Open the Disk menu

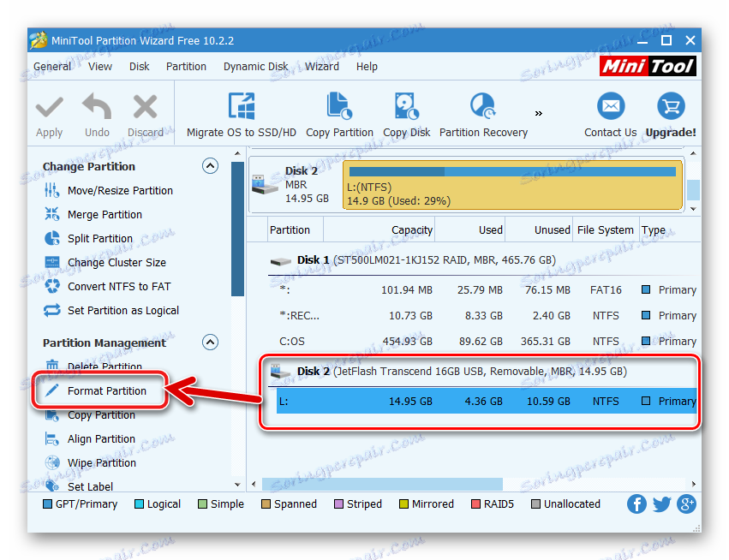pyautogui.click(x=139, y=67)
